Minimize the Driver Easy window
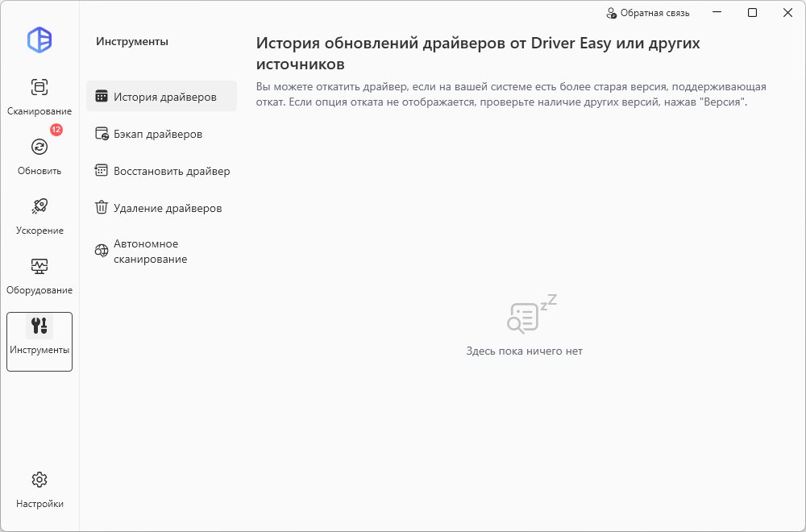The width and height of the screenshot is (806, 532). (x=716, y=13)
